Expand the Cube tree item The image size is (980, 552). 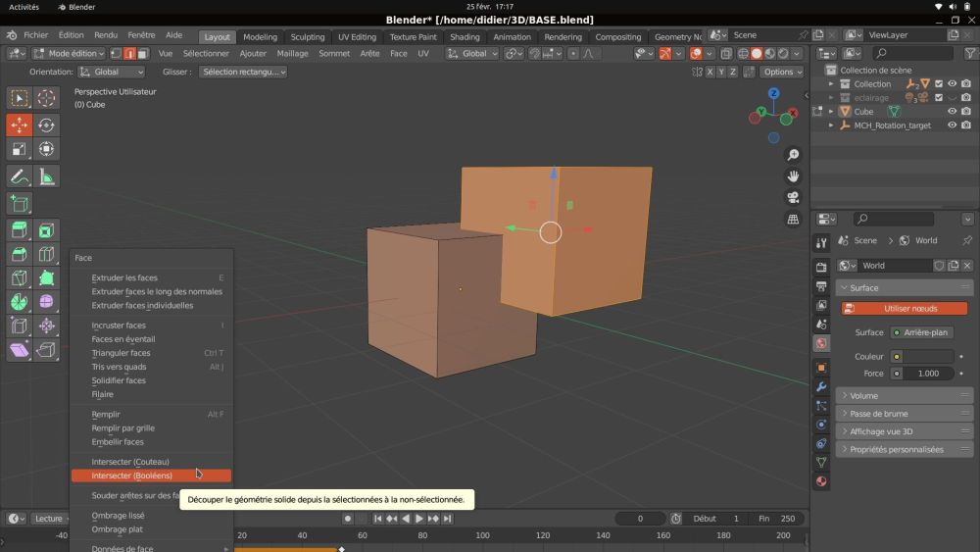click(x=831, y=111)
